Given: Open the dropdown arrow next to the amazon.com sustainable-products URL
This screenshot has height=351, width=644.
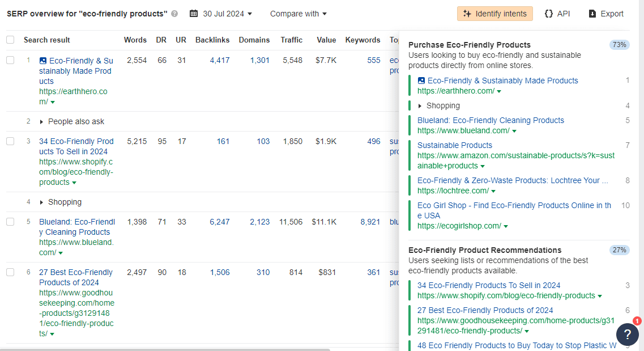Looking at the screenshot, I should click(483, 166).
